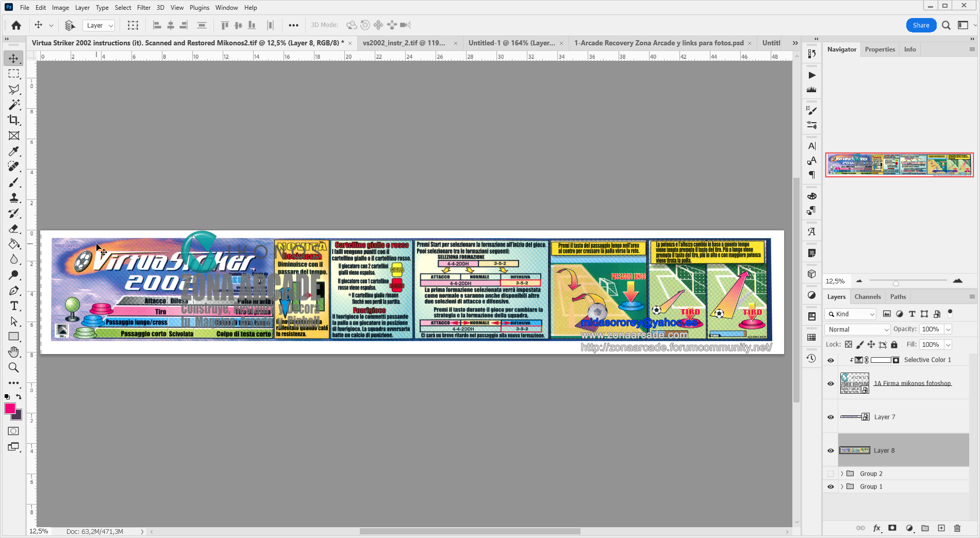Select the Eyedropper tool
This screenshot has height=538, width=980.
coord(14,151)
